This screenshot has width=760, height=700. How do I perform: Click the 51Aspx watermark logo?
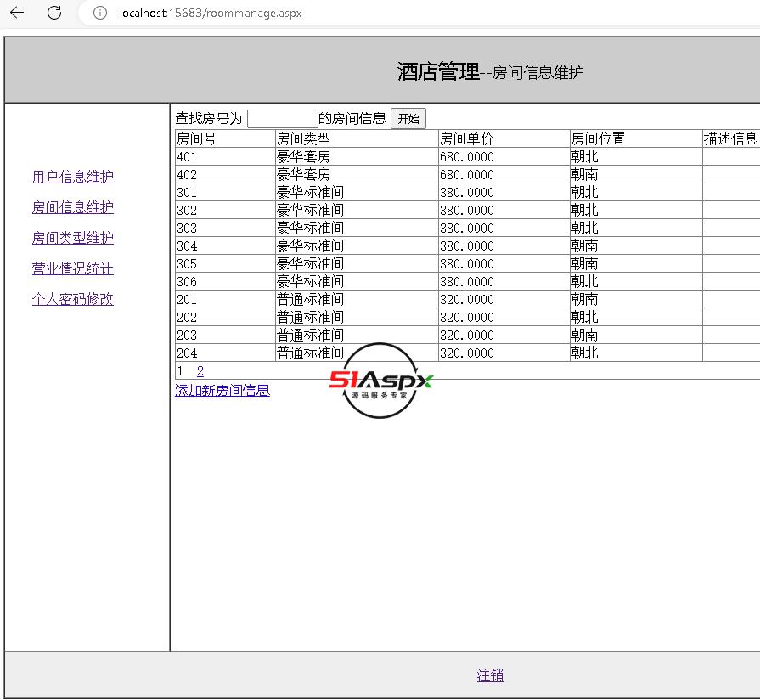(x=380, y=381)
